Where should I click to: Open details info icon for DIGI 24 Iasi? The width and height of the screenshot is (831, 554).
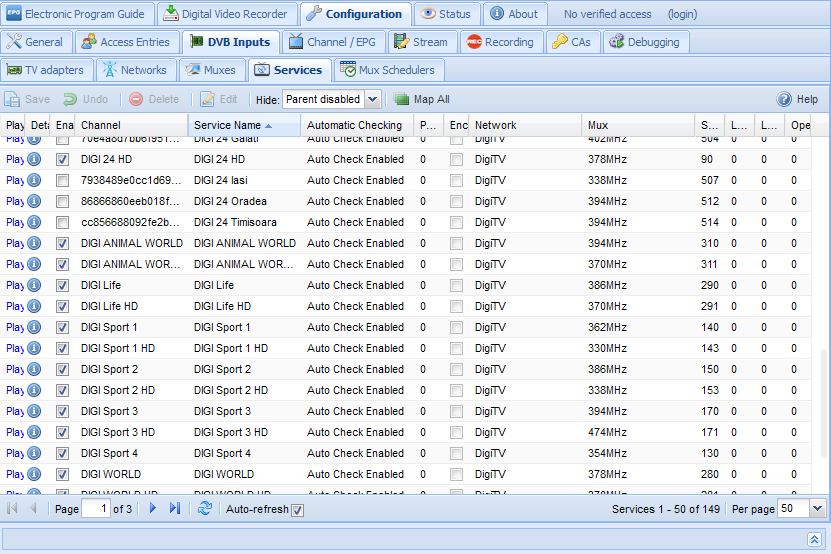click(34, 180)
